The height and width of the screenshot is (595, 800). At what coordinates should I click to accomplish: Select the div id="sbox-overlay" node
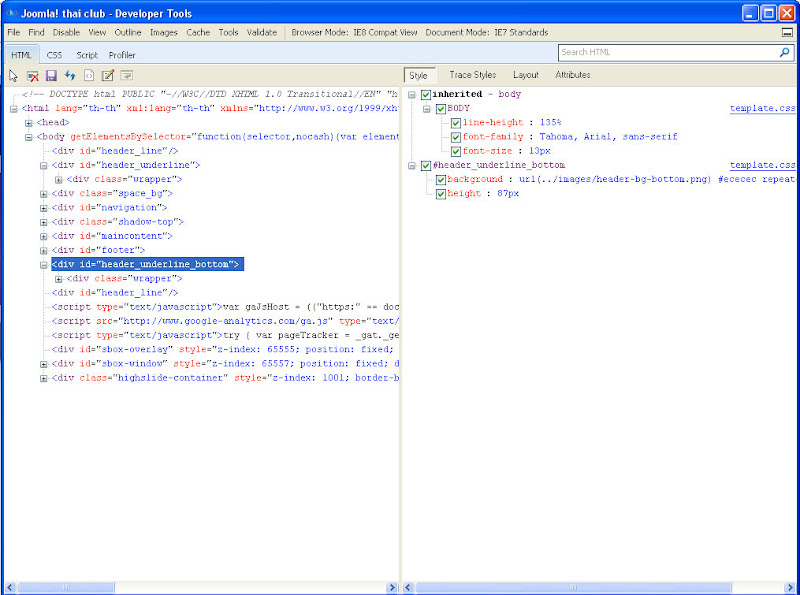[222, 350]
